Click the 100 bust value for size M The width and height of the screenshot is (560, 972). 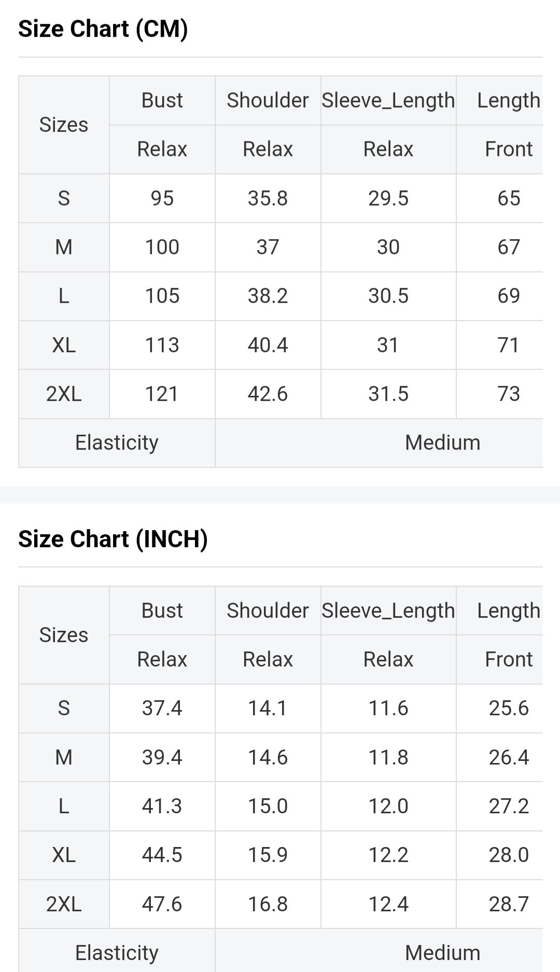coord(162,247)
